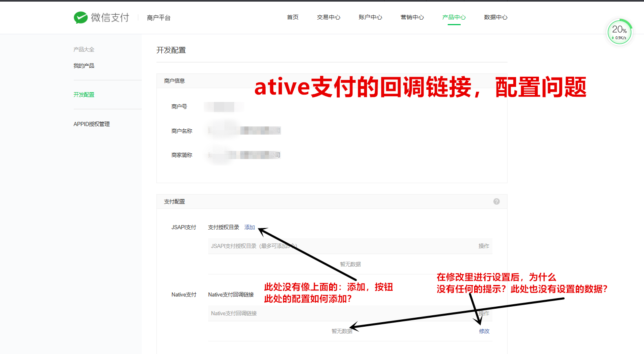Click the 支付授权目录 label
The height and width of the screenshot is (354, 644).
(224, 227)
